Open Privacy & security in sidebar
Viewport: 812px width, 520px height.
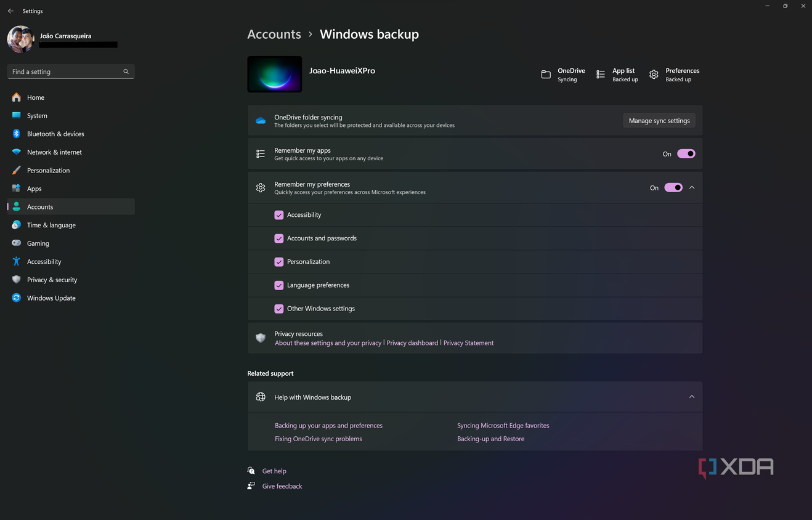pos(71,280)
